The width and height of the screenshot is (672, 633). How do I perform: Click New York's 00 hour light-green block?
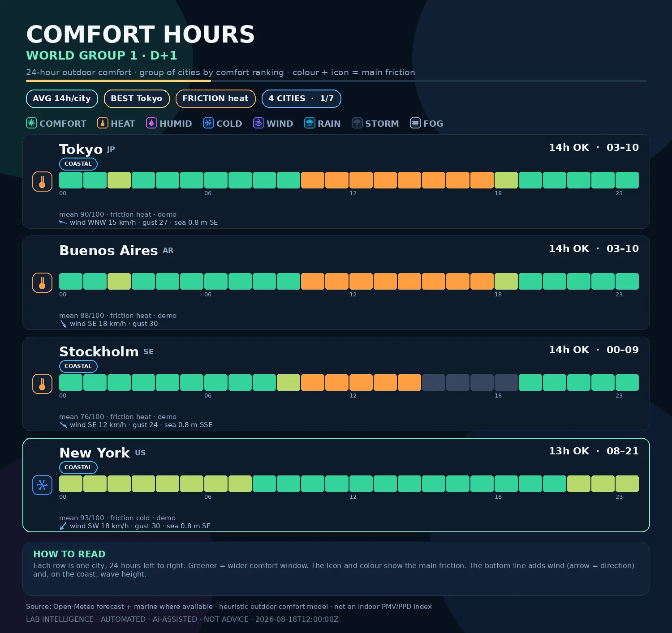71,483
